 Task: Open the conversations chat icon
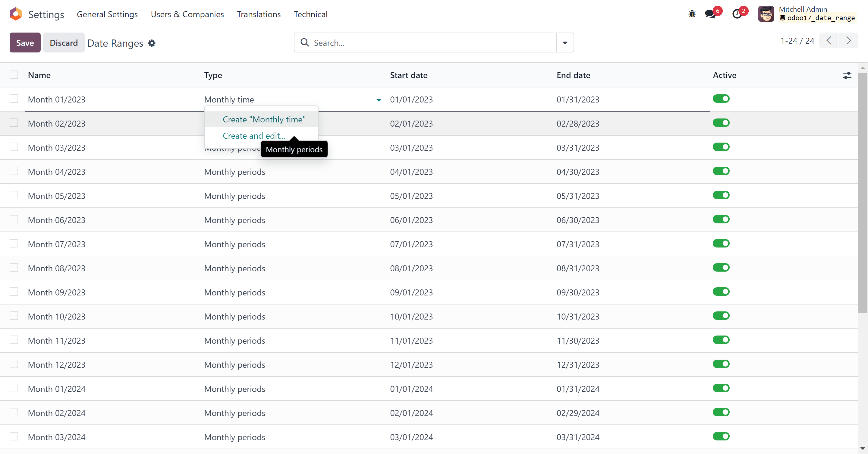point(710,14)
